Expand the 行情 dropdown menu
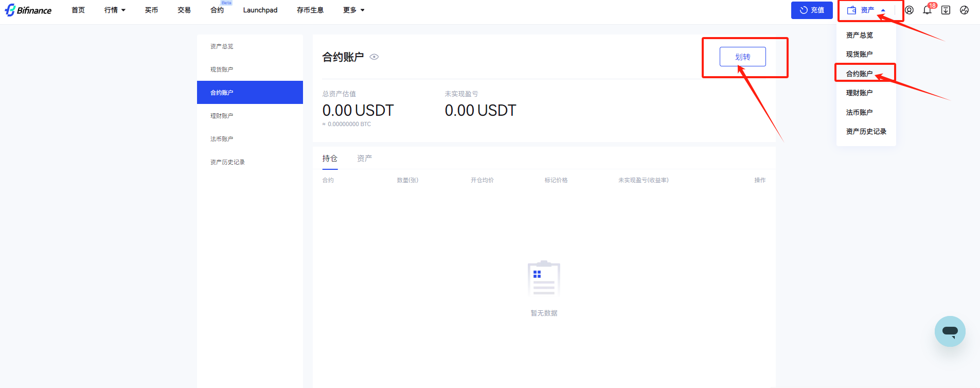Viewport: 980px width, 388px height. click(115, 10)
